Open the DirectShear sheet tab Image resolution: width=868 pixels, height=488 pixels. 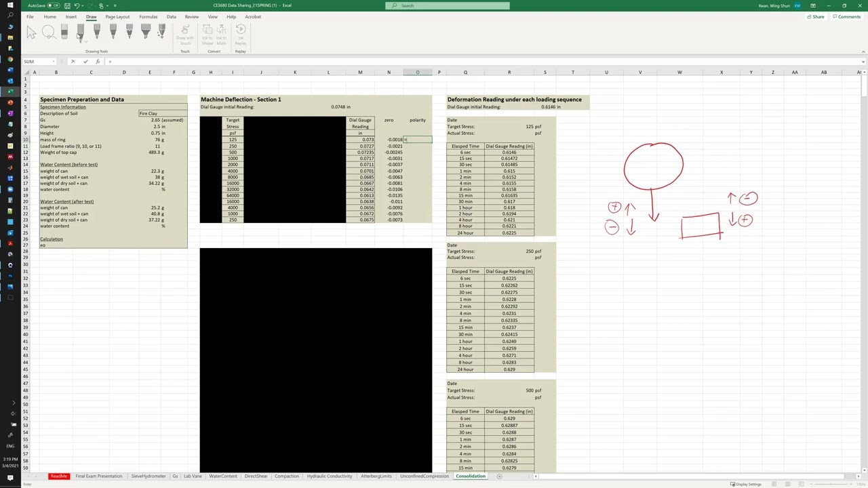pyautogui.click(x=256, y=476)
